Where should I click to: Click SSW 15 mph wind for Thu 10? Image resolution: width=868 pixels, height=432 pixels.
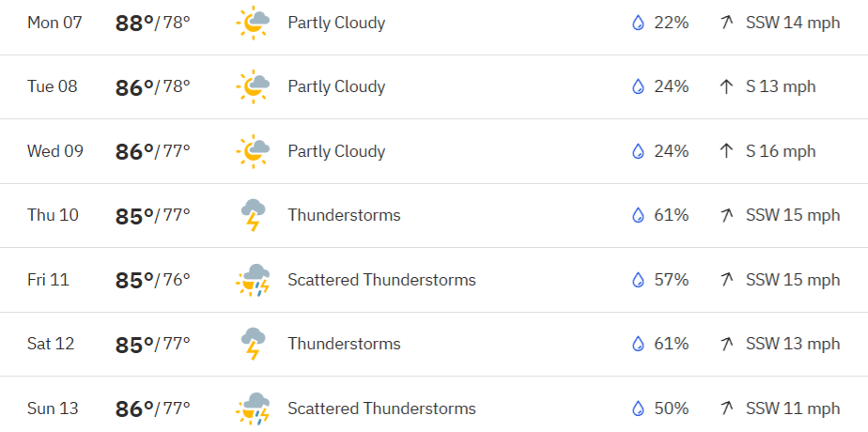793,215
